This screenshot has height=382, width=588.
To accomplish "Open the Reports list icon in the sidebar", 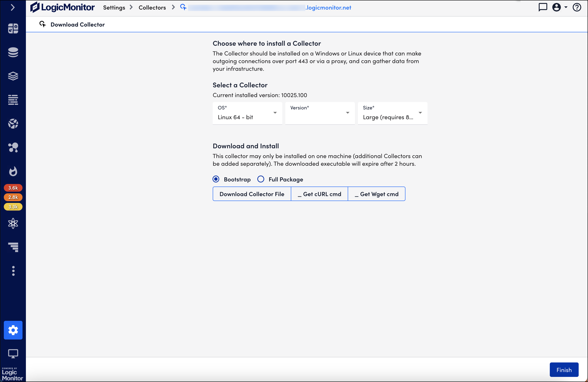I will click(x=13, y=100).
